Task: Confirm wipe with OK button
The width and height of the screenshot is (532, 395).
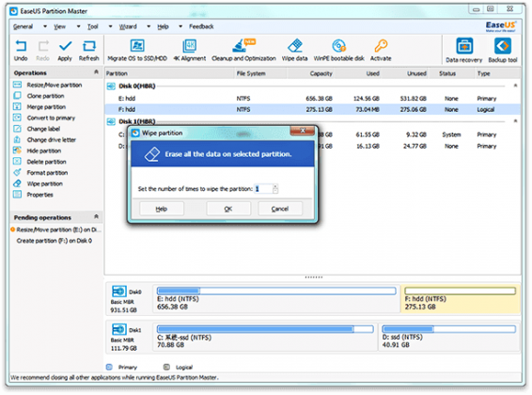Action: pos(228,209)
